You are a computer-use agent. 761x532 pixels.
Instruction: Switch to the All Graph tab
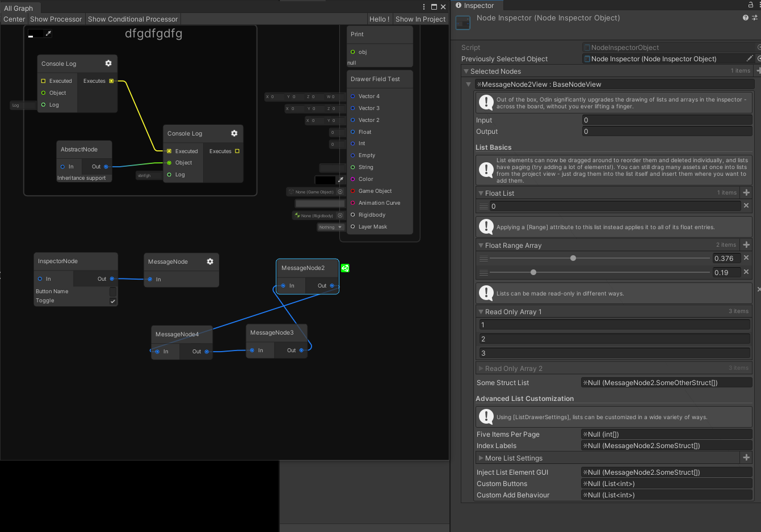(x=19, y=8)
